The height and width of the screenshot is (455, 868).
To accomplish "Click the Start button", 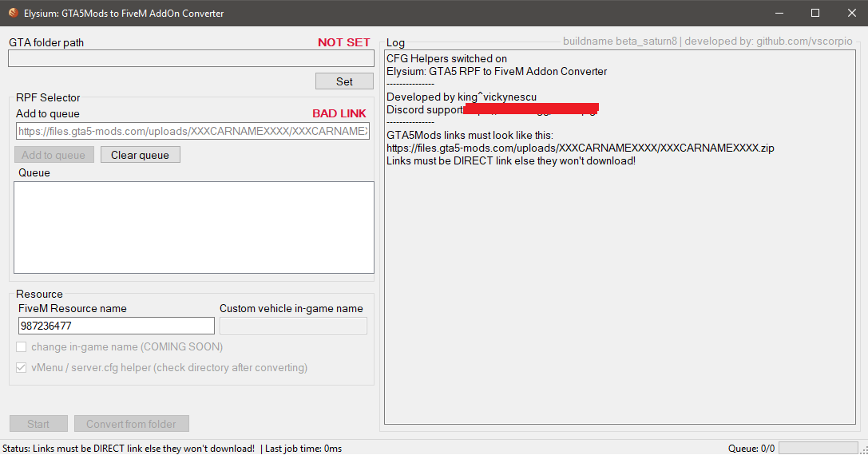I will (38, 424).
